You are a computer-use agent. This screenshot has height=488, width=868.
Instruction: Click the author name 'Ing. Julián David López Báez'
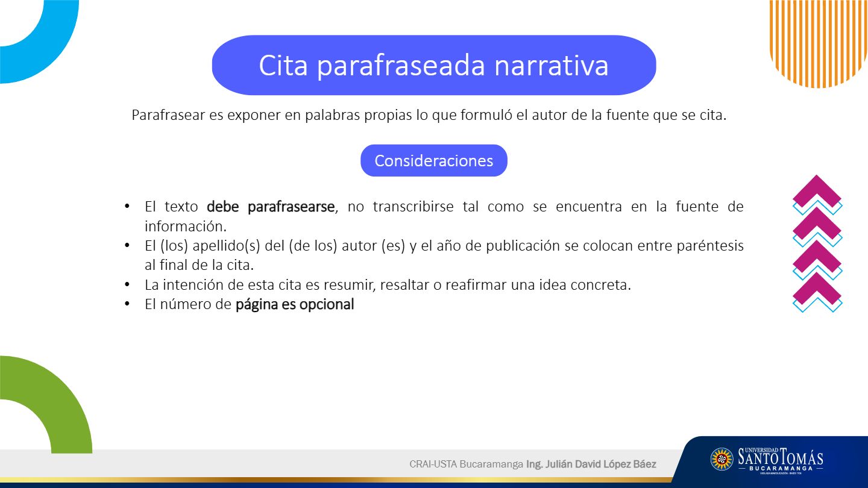coord(591,465)
